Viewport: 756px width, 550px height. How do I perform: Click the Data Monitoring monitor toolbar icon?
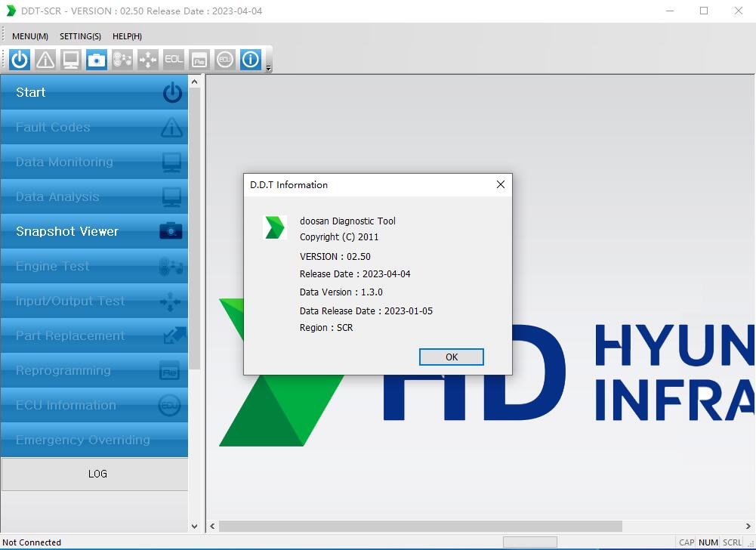point(71,60)
